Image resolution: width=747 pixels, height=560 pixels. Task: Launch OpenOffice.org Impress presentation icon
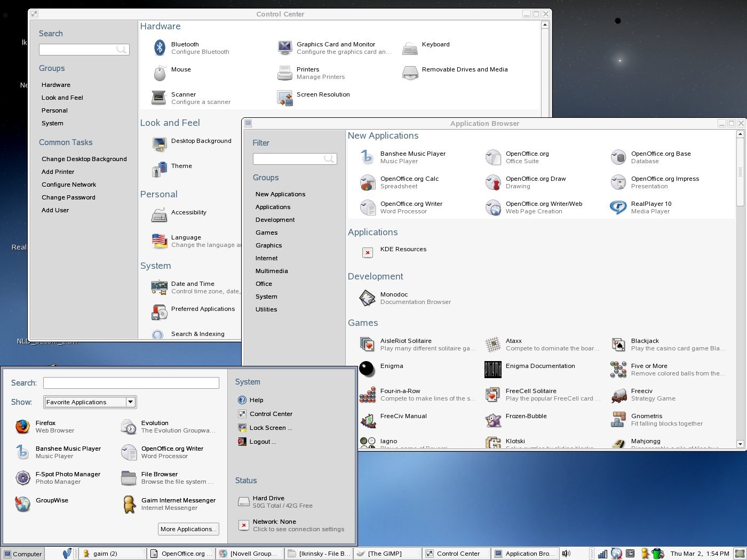tap(618, 182)
